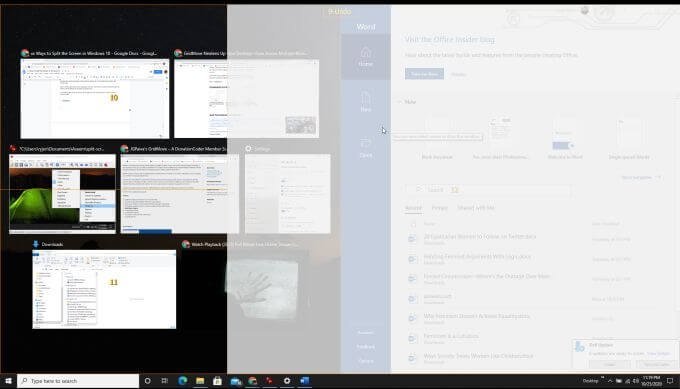Screen dimensions: 680x389
Task: Switch to the Pinned tab in Word
Action: click(439, 208)
